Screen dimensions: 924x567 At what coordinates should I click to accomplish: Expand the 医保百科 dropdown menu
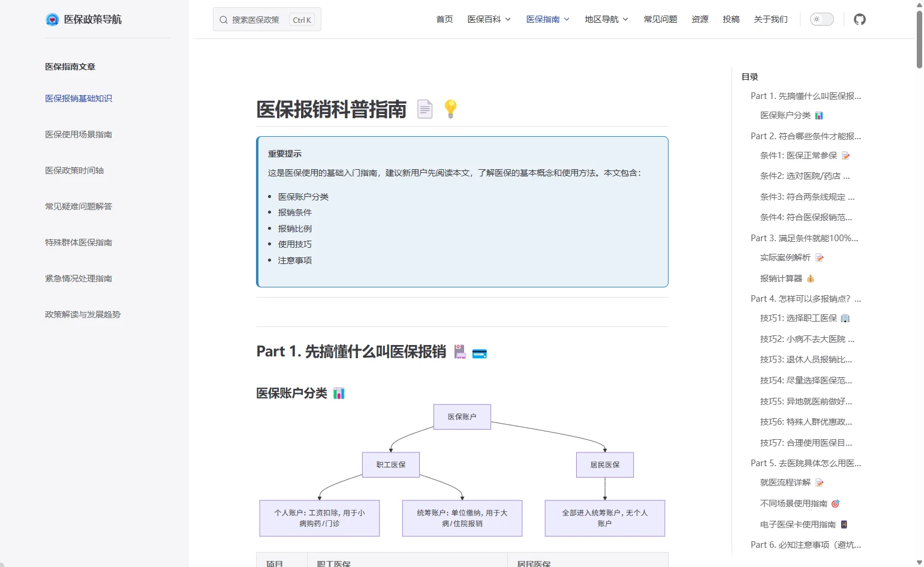pyautogui.click(x=489, y=19)
